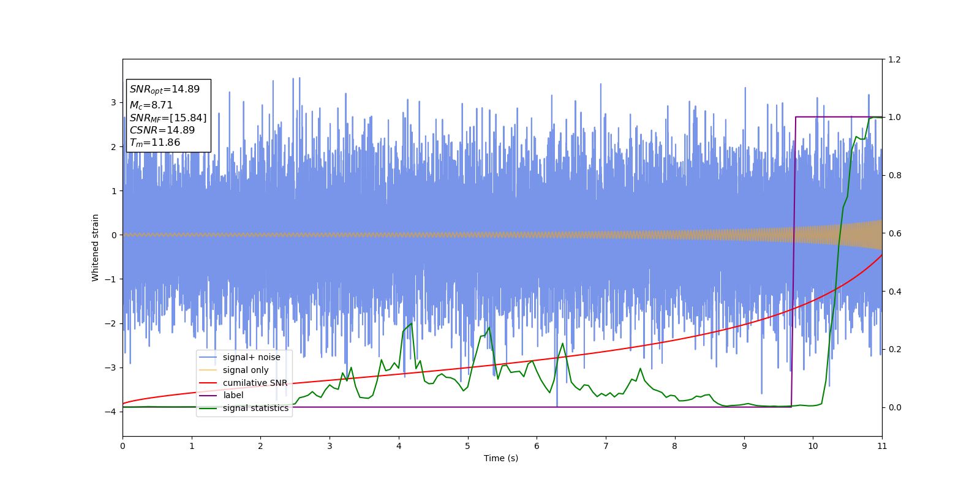The image size is (980, 490).
Task: Click the red cumilative SNR legend line
Action: [208, 383]
